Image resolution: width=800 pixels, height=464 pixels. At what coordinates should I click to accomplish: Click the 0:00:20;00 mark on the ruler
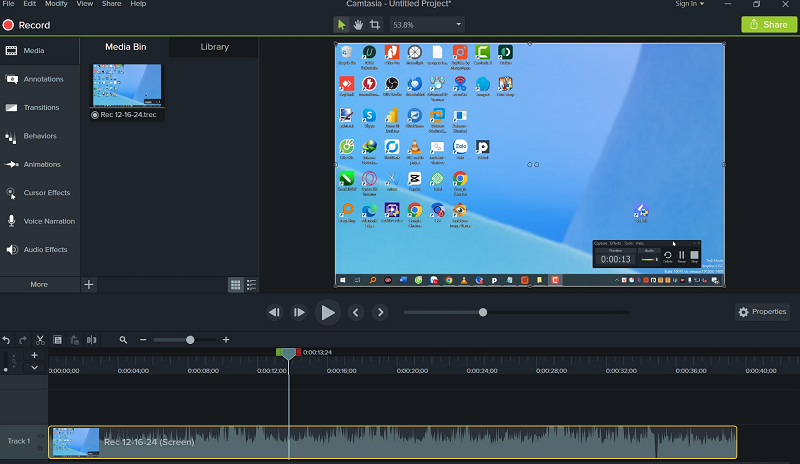coord(412,371)
